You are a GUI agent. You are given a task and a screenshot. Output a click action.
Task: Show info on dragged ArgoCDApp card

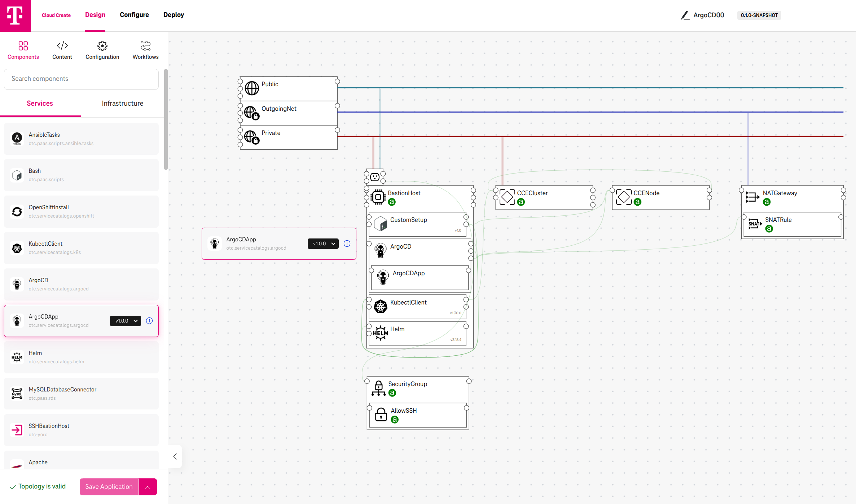pyautogui.click(x=347, y=244)
